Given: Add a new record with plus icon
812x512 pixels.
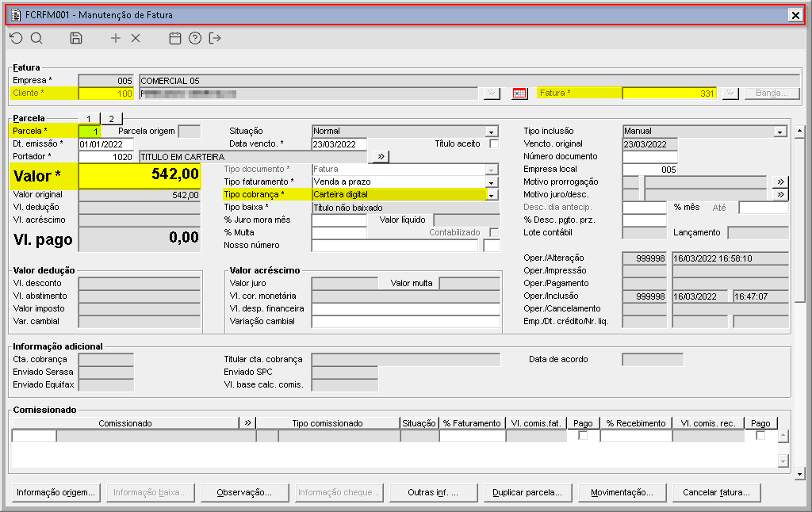Looking at the screenshot, I should 116,38.
